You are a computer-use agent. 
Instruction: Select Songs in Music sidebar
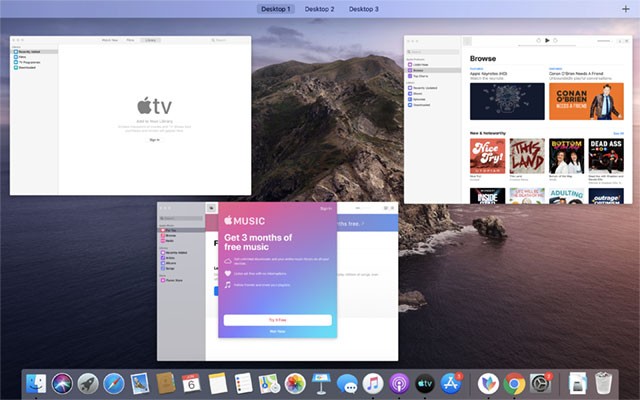click(x=181, y=269)
